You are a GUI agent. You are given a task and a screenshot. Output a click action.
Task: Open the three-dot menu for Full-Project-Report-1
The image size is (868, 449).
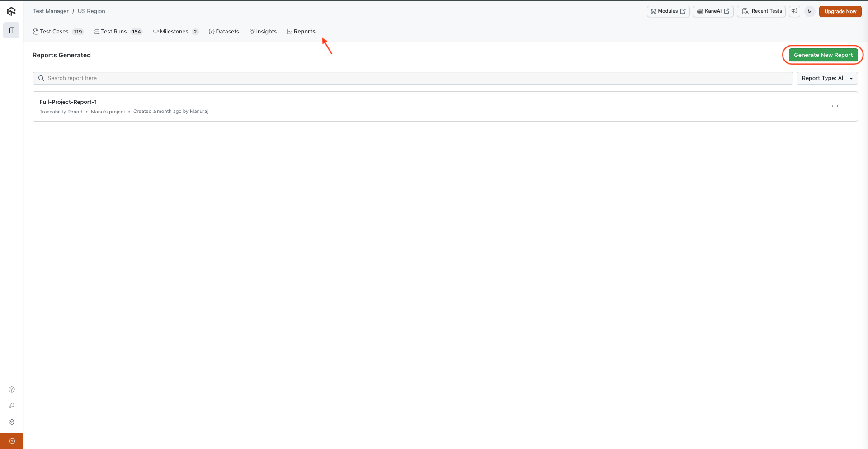pyautogui.click(x=835, y=106)
